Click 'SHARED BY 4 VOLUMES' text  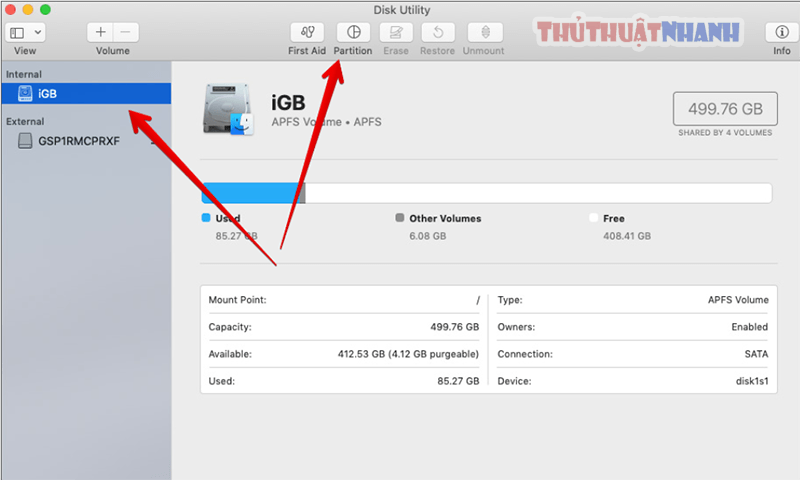pos(725,133)
